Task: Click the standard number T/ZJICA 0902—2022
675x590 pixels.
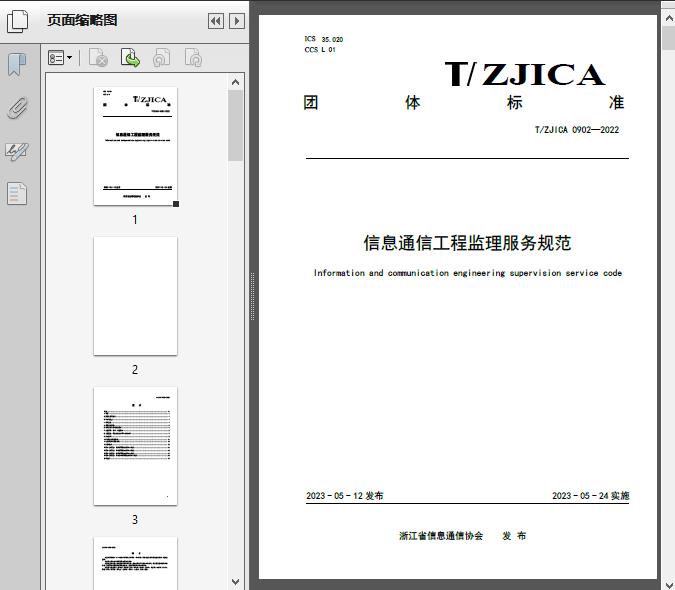Action: [577, 130]
